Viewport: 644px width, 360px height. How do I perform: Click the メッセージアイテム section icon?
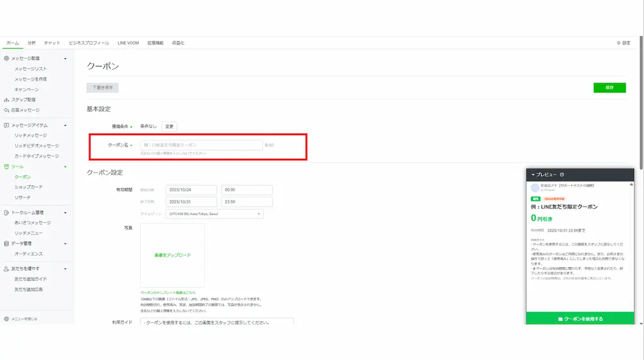6,125
